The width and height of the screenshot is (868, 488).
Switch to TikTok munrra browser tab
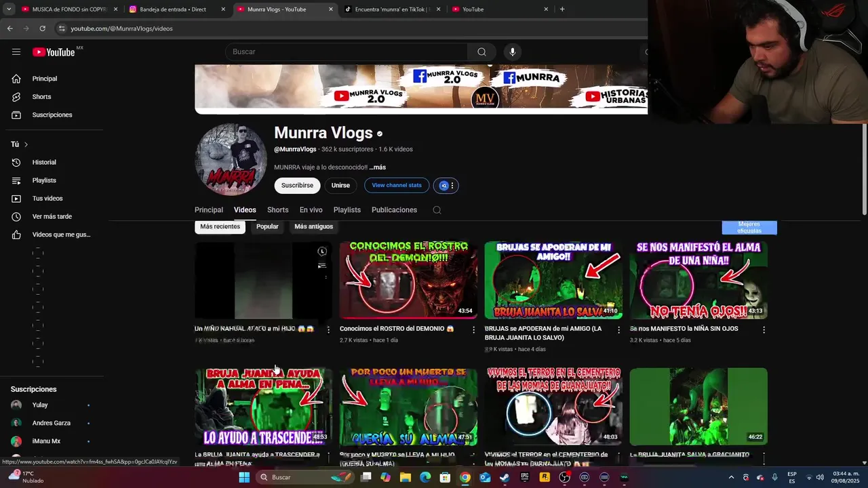tap(392, 9)
